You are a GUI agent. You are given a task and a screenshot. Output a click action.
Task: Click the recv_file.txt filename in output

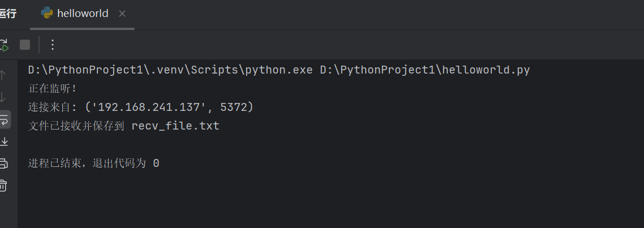pos(175,126)
